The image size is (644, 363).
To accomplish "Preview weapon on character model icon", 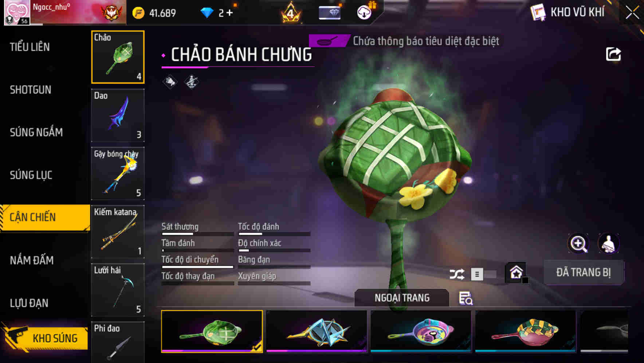I will click(x=609, y=244).
